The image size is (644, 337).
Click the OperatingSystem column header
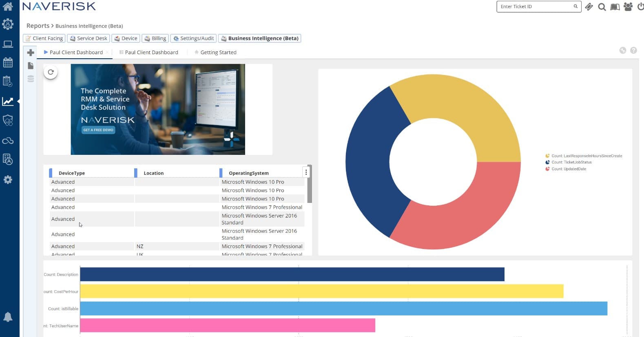tap(249, 173)
